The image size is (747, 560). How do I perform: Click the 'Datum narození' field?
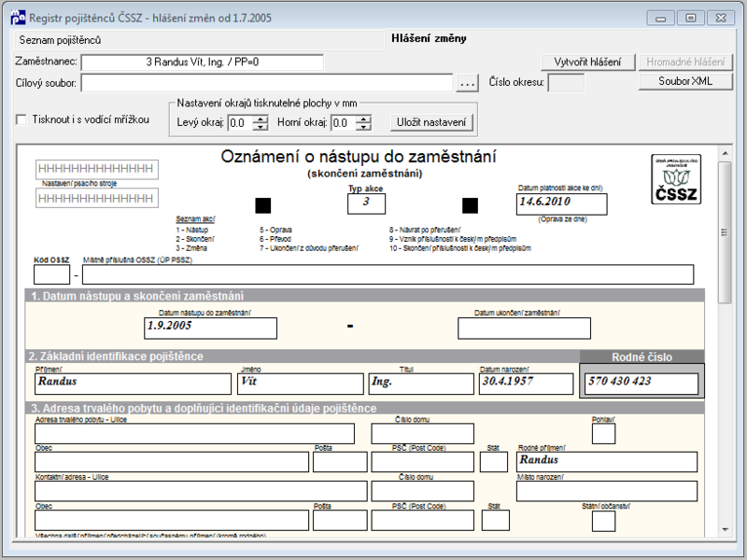(x=526, y=384)
